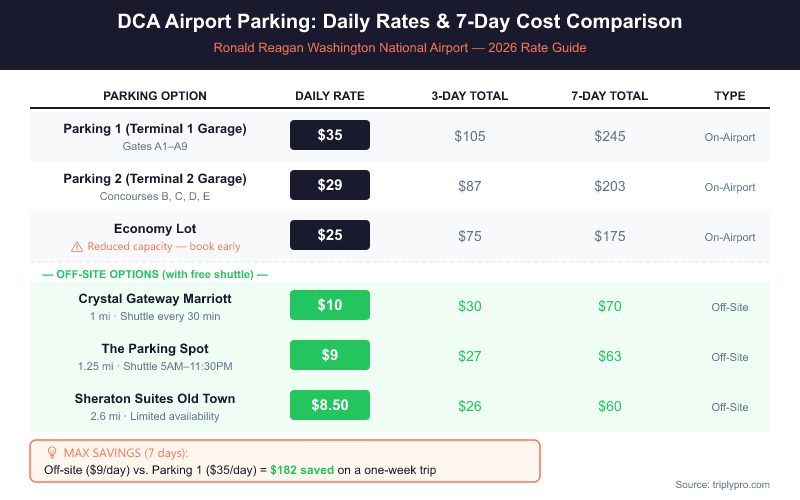
Task: Click The Parking Spot row title
Action: click(155, 349)
